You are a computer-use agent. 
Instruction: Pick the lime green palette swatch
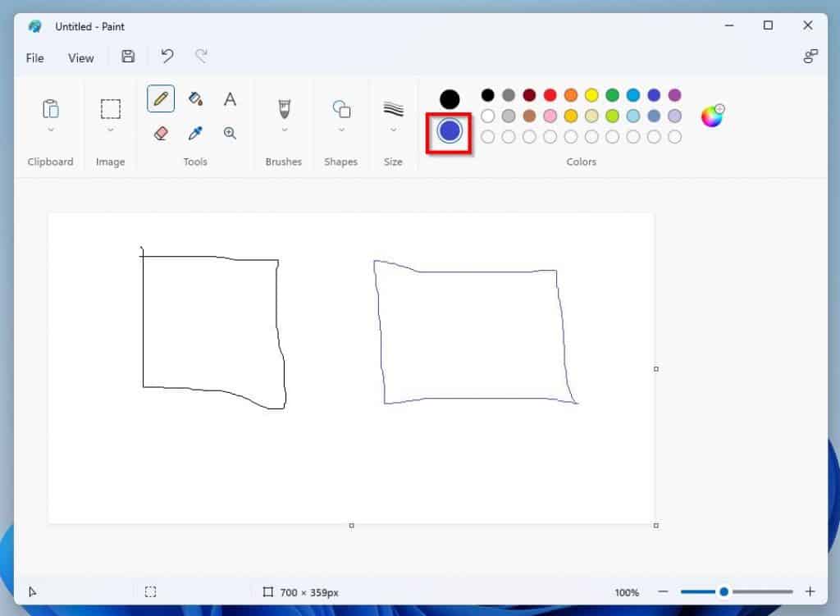coord(612,116)
